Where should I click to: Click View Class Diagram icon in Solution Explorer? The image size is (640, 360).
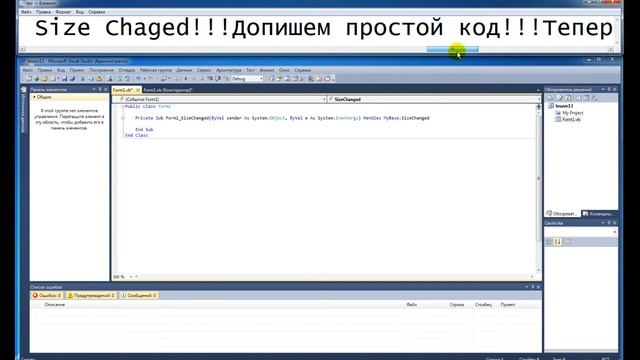595,98
